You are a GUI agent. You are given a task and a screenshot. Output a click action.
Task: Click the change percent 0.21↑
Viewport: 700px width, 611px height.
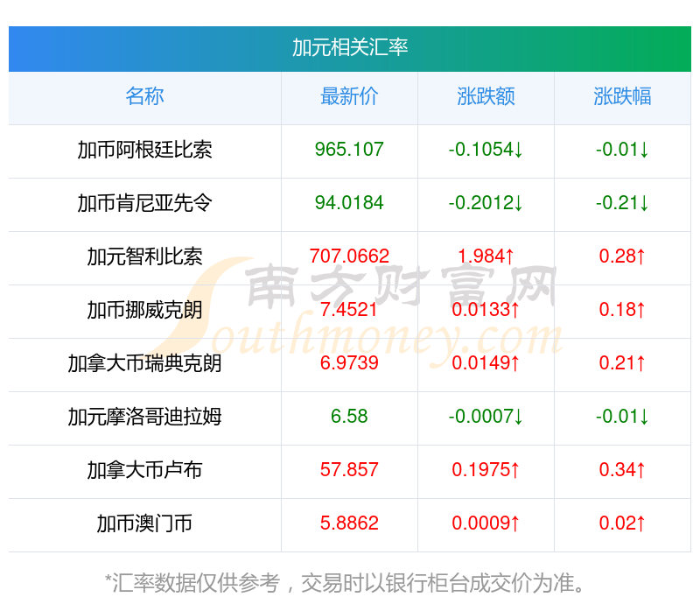(x=622, y=363)
